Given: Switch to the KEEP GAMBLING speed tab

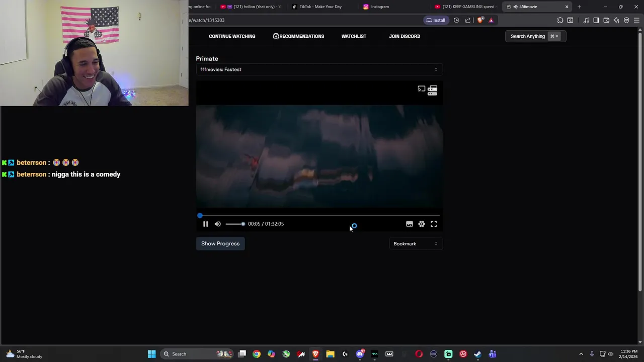Looking at the screenshot, I should pos(465,7).
